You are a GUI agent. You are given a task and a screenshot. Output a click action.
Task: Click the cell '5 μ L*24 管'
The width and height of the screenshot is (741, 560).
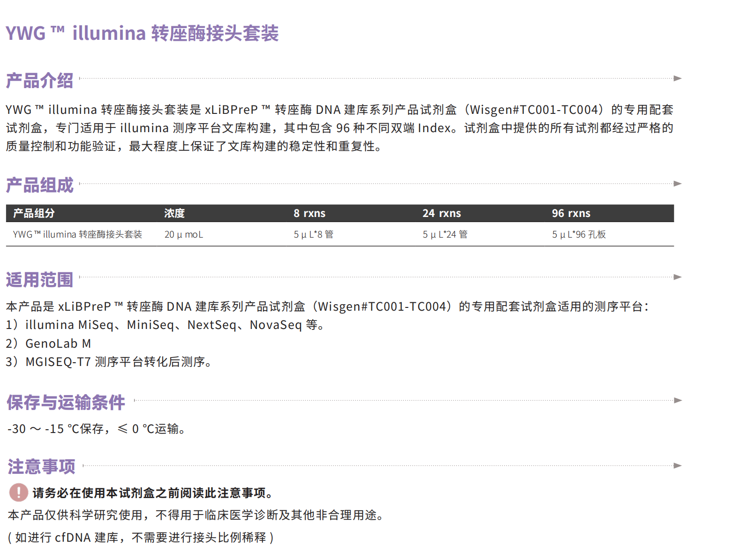pyautogui.click(x=445, y=234)
